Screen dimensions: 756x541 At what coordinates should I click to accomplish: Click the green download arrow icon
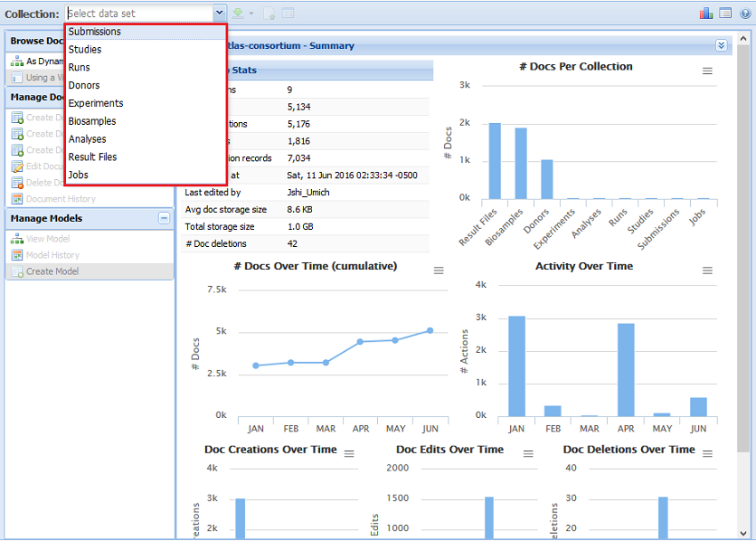tap(238, 14)
